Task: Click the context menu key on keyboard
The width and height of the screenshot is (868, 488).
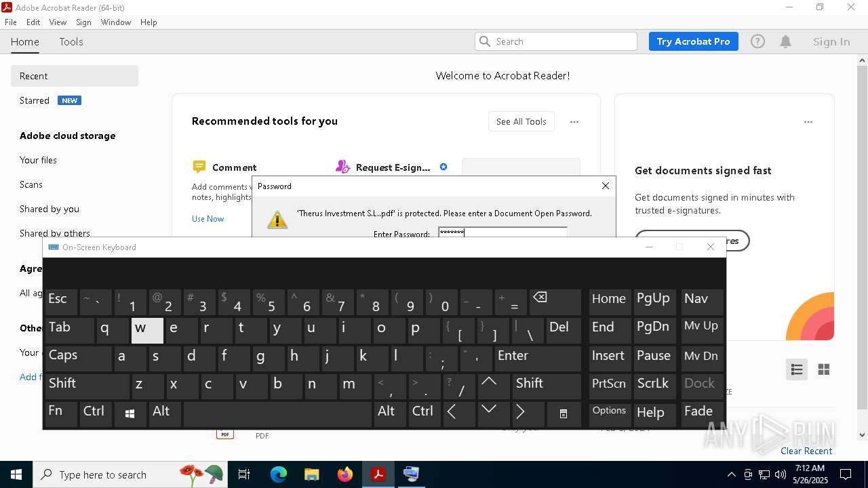Action: [x=563, y=414]
